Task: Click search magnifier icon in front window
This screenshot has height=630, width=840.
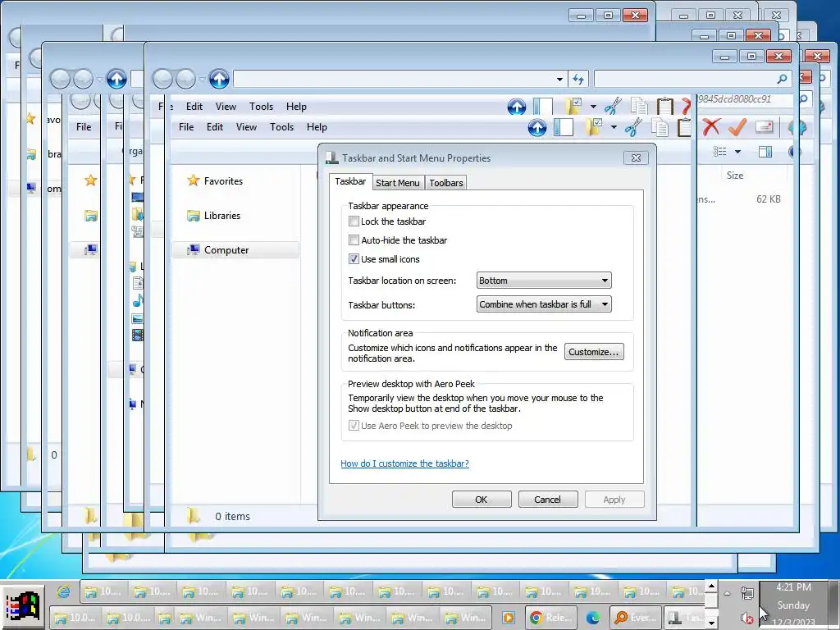Action: click(x=782, y=80)
